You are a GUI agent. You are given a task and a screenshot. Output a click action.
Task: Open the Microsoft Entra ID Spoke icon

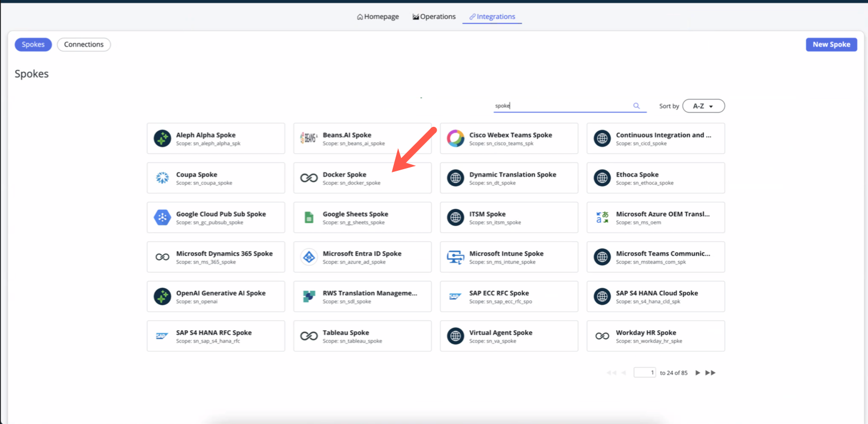(x=309, y=257)
